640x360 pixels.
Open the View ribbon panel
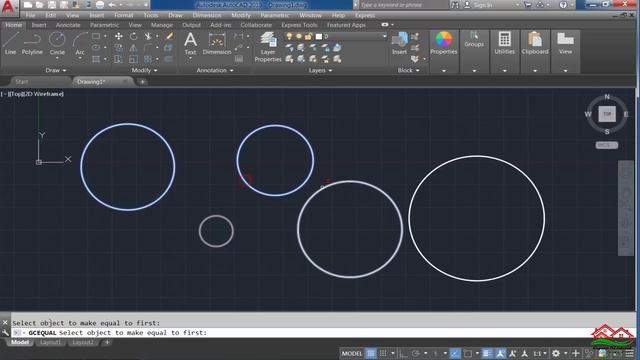[x=565, y=43]
